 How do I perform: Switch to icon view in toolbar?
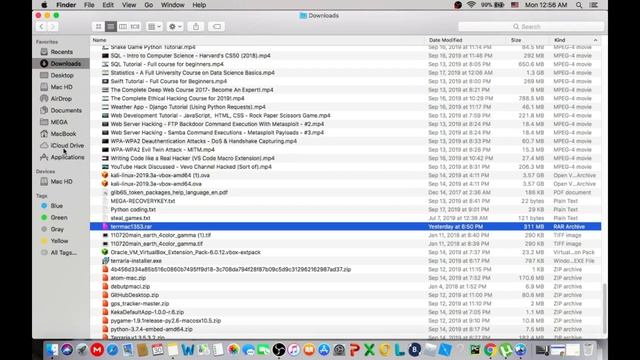pyautogui.click(x=98, y=27)
